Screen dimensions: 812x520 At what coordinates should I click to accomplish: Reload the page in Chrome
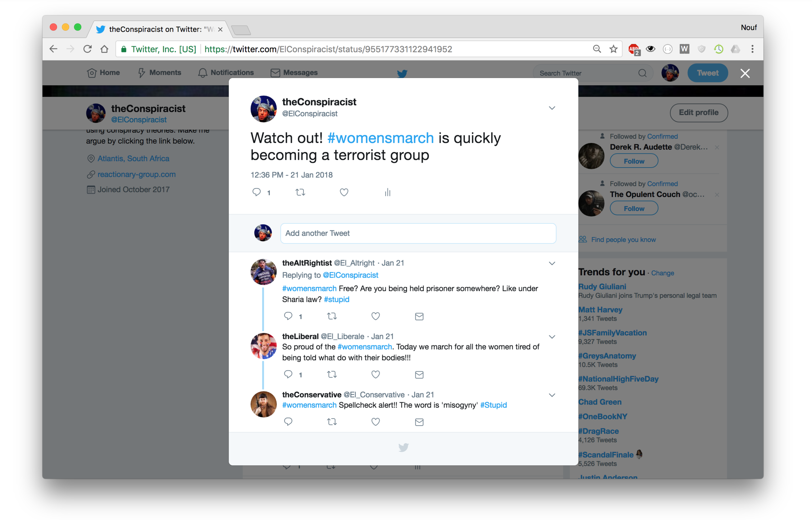click(x=88, y=49)
